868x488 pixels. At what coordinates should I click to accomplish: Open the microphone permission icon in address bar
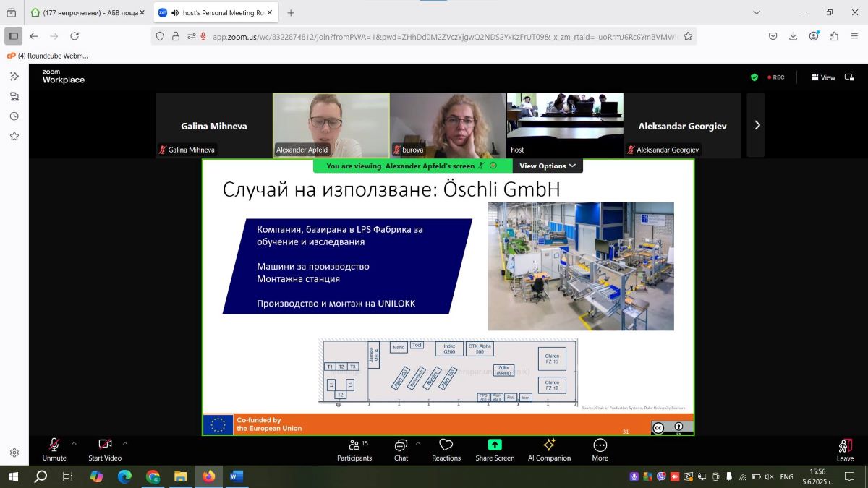[203, 36]
